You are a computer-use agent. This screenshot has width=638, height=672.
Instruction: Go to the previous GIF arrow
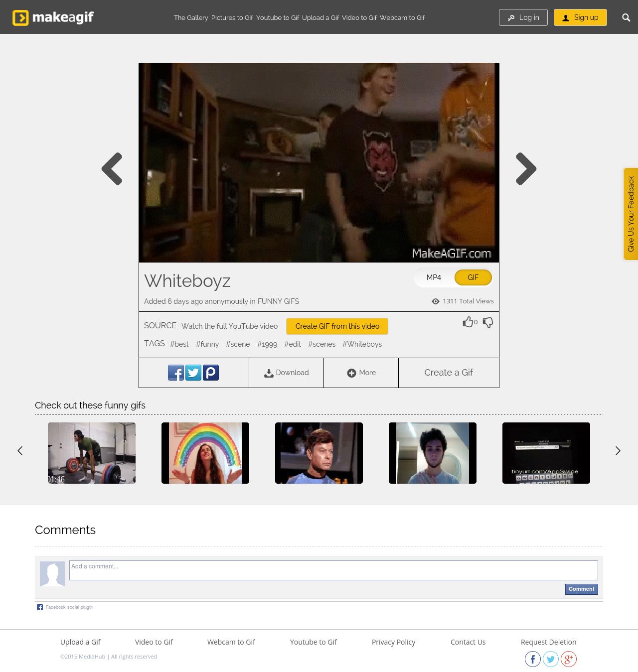(x=112, y=169)
